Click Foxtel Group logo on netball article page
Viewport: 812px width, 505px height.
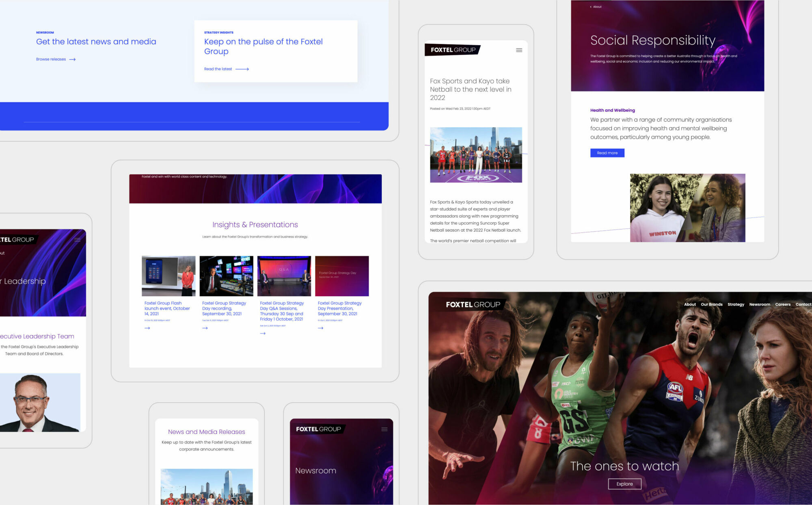click(x=453, y=50)
